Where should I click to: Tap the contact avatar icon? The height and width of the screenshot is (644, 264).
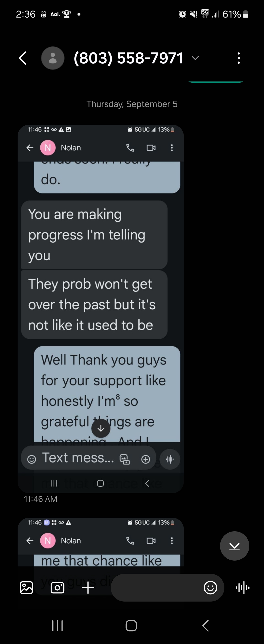53,58
